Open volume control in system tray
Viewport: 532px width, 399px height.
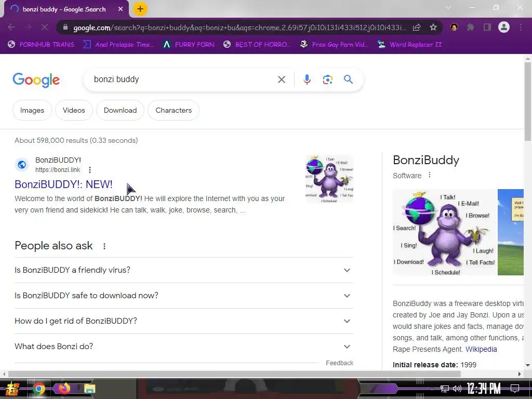(457, 389)
